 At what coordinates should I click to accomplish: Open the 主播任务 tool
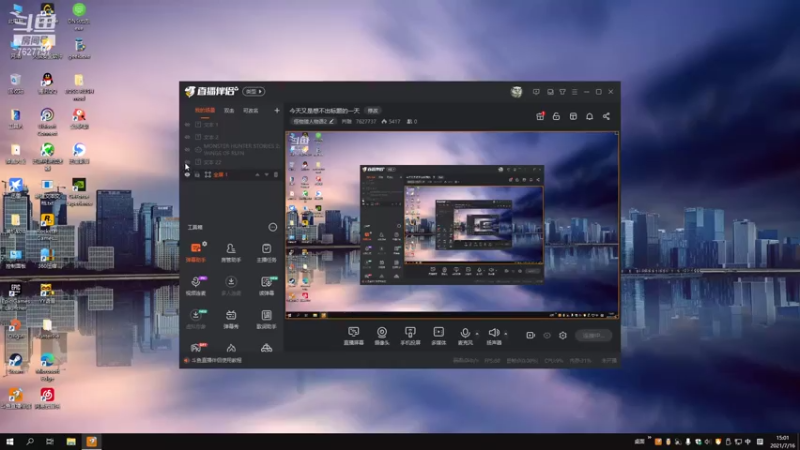(266, 252)
